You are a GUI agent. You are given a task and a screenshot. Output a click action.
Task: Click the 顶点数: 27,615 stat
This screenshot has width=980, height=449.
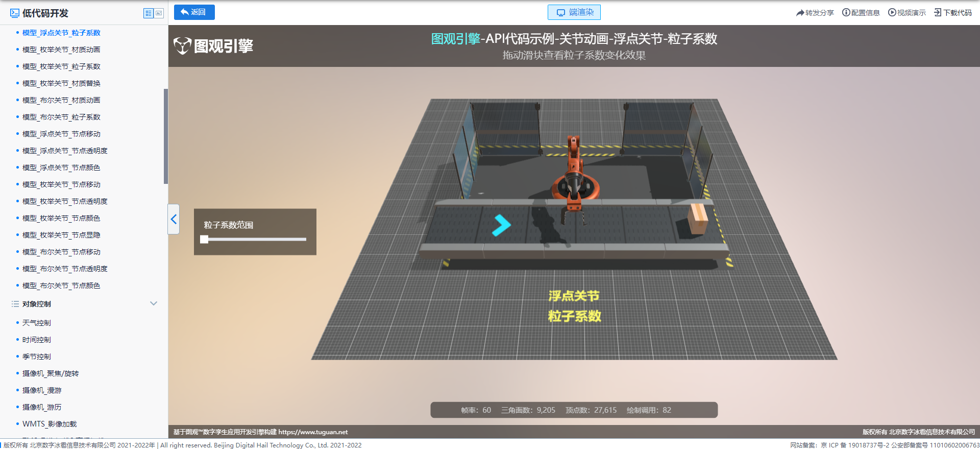point(591,410)
